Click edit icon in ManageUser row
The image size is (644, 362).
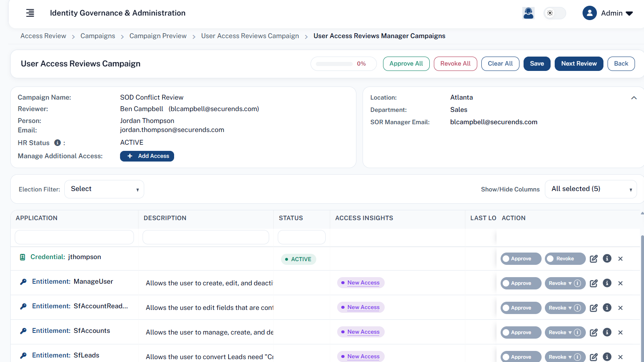coord(594,283)
